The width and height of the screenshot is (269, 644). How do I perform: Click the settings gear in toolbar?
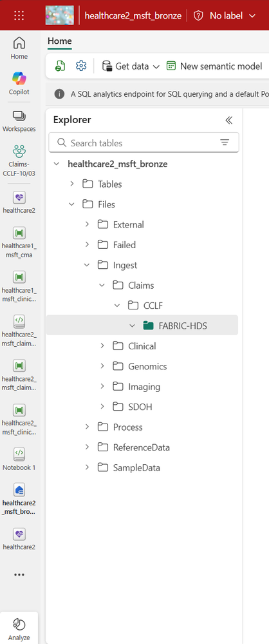point(81,66)
